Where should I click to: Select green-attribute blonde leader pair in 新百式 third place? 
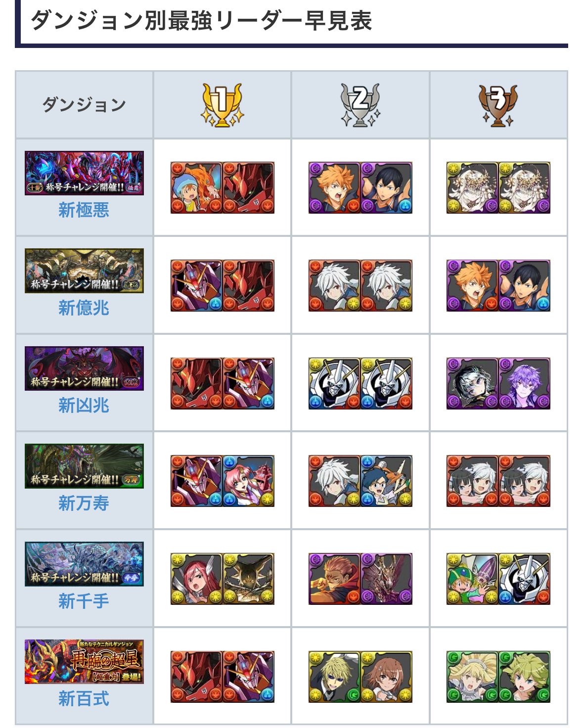point(498,677)
